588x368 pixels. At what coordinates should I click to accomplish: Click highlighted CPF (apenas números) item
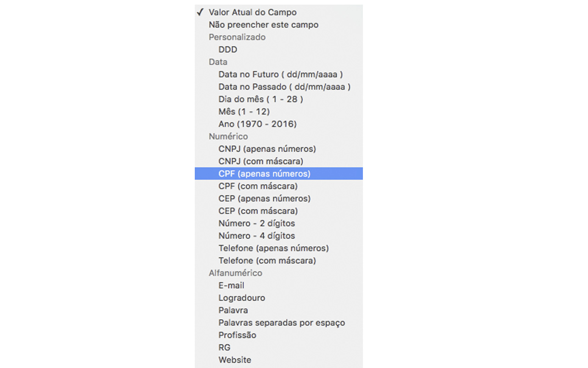(264, 174)
